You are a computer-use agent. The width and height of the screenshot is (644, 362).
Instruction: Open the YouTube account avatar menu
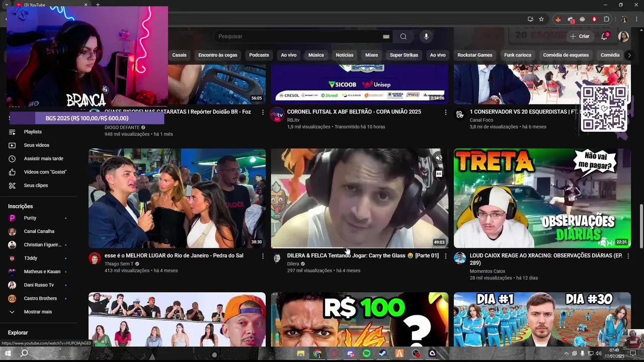[623, 36]
